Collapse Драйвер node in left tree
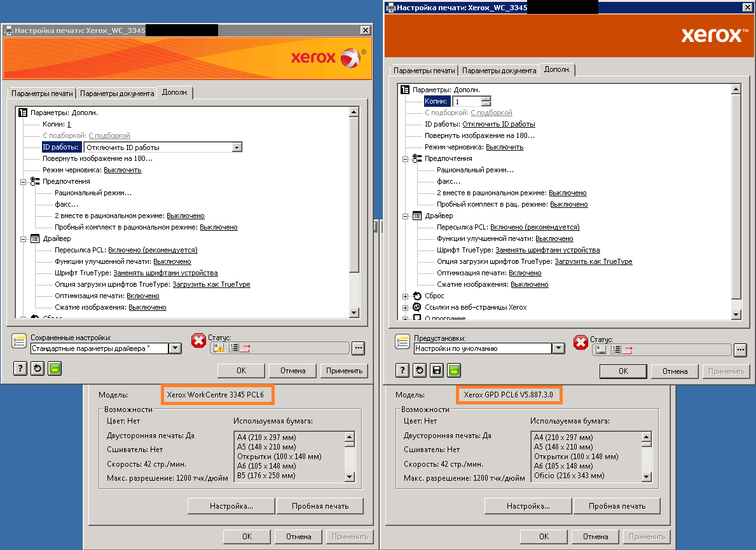756x550 pixels. 23,239
